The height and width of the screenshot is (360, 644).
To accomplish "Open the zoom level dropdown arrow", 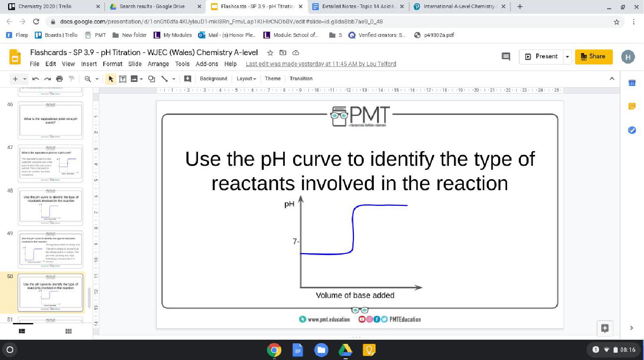I will pyautogui.click(x=97, y=79).
